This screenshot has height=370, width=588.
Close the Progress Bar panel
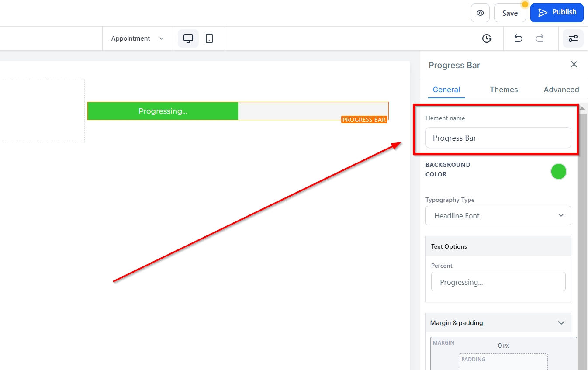point(574,65)
